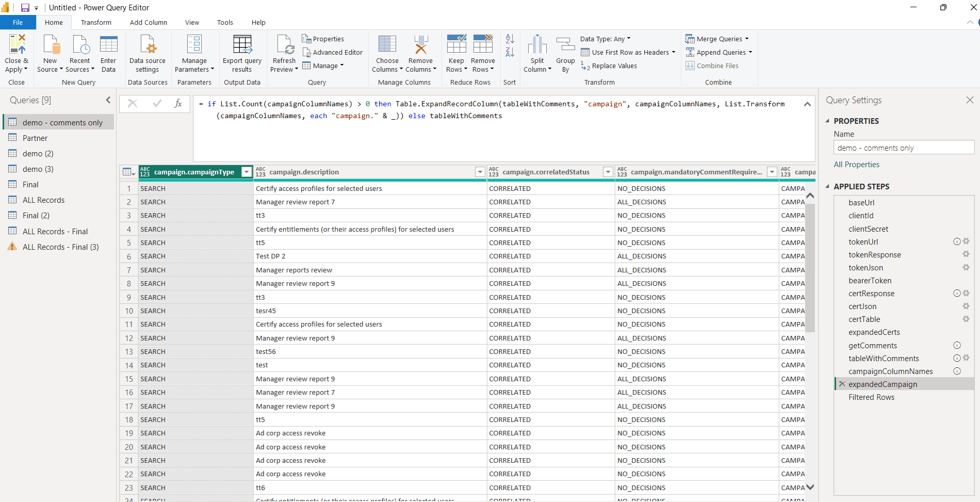Collapse the Queries pane

(108, 100)
